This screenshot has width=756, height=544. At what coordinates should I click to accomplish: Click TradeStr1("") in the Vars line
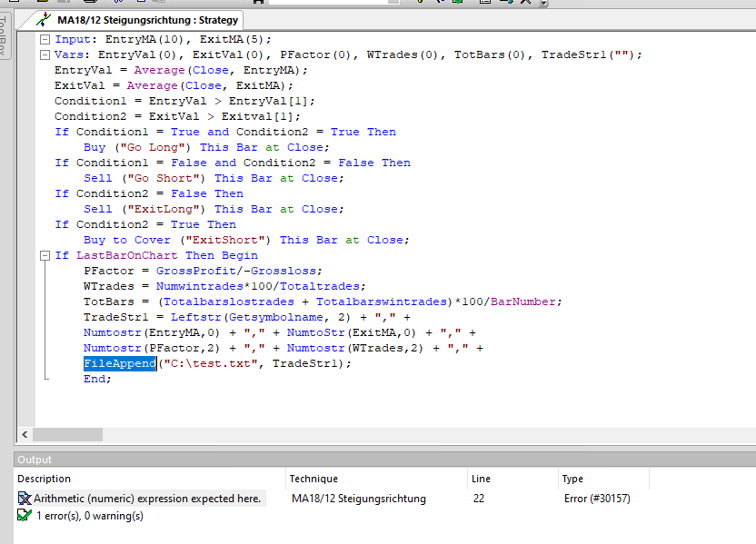click(x=588, y=54)
